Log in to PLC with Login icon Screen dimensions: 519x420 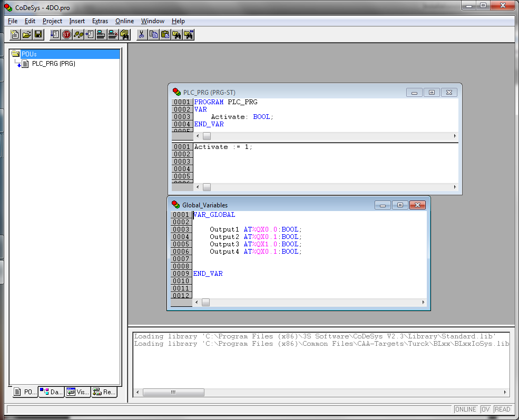pos(101,34)
